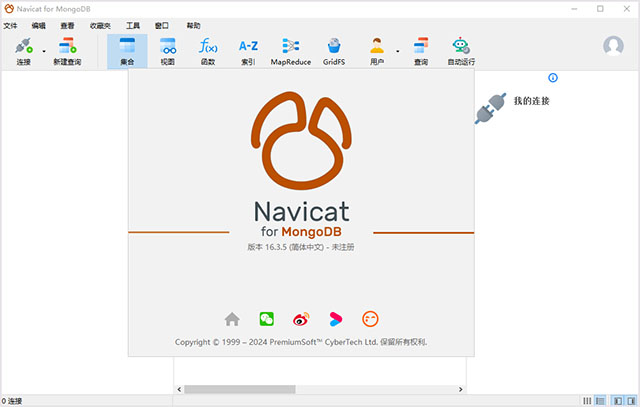Click the horizontal scrollbar right arrow

coord(461,389)
